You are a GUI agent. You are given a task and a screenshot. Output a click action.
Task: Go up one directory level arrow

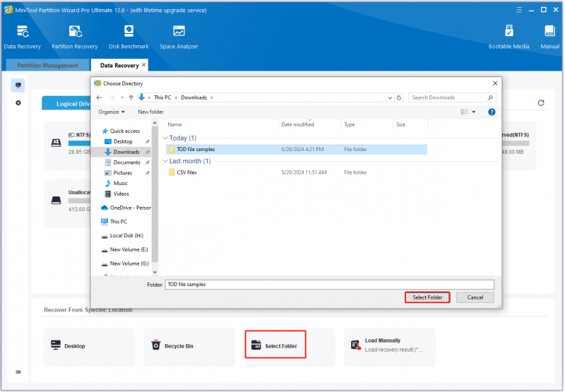pos(131,97)
